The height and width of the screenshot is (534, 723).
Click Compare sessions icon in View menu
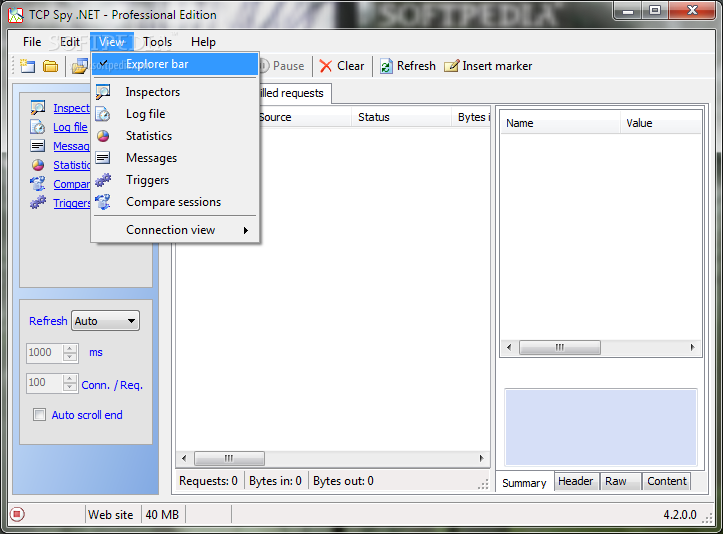point(103,202)
